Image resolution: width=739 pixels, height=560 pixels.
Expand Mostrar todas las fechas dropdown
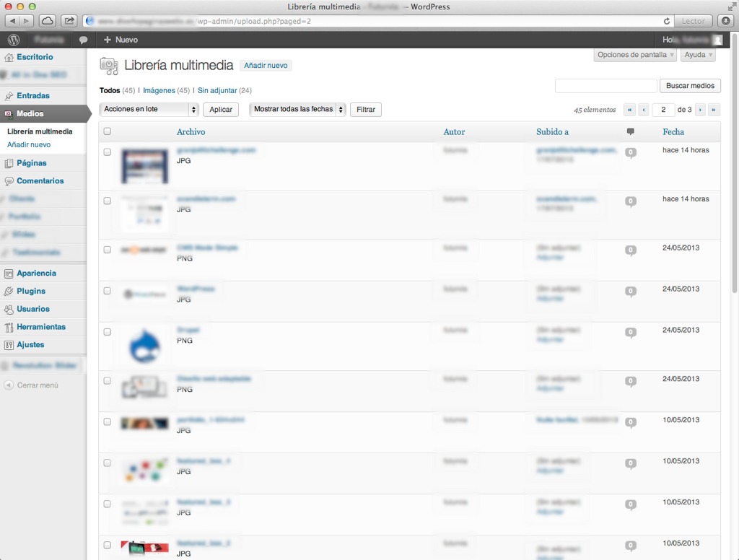[x=297, y=109]
